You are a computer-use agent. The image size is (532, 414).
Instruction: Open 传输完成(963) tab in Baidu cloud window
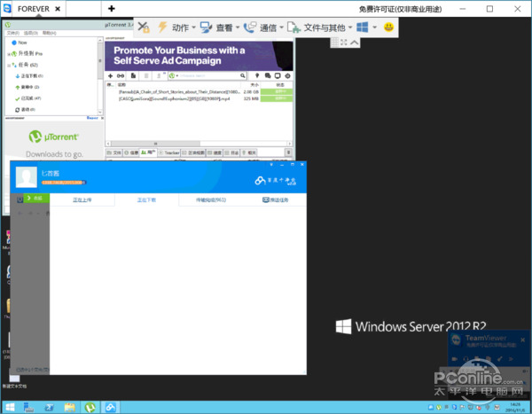click(211, 199)
